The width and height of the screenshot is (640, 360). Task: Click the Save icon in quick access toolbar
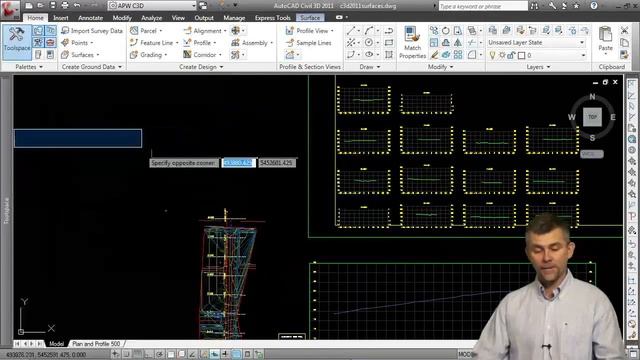[52, 6]
